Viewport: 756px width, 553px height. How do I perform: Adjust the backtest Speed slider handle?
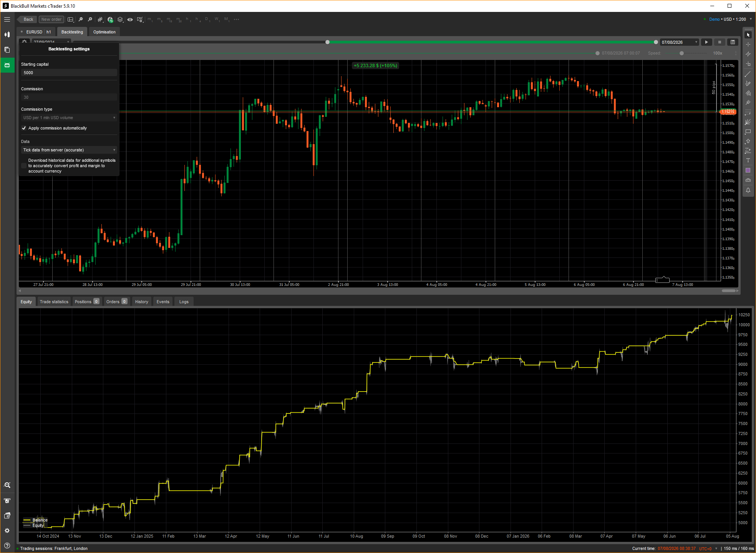681,53
